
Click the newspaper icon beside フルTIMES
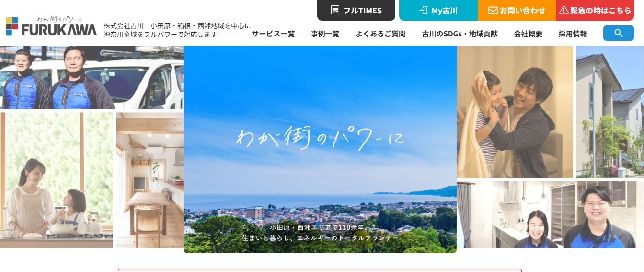(x=335, y=10)
